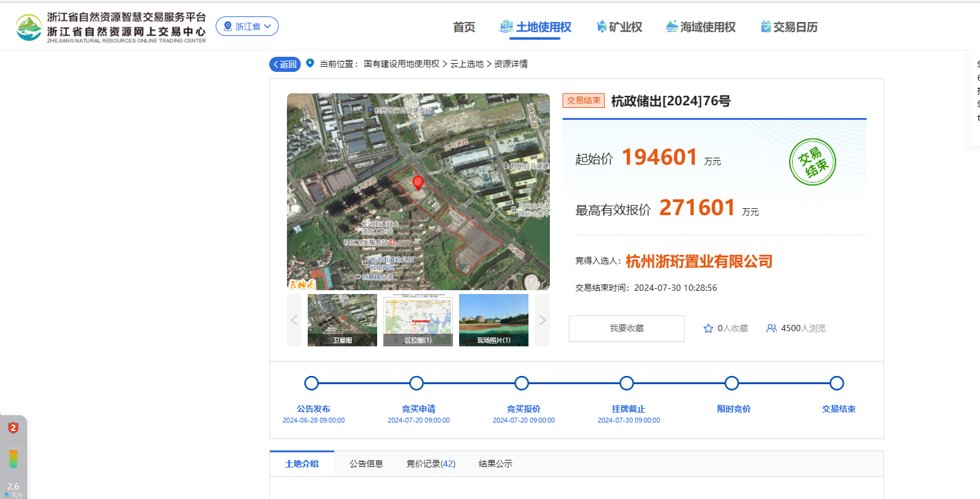
Task: Select the 区位图(1) thumbnail
Action: point(418,320)
